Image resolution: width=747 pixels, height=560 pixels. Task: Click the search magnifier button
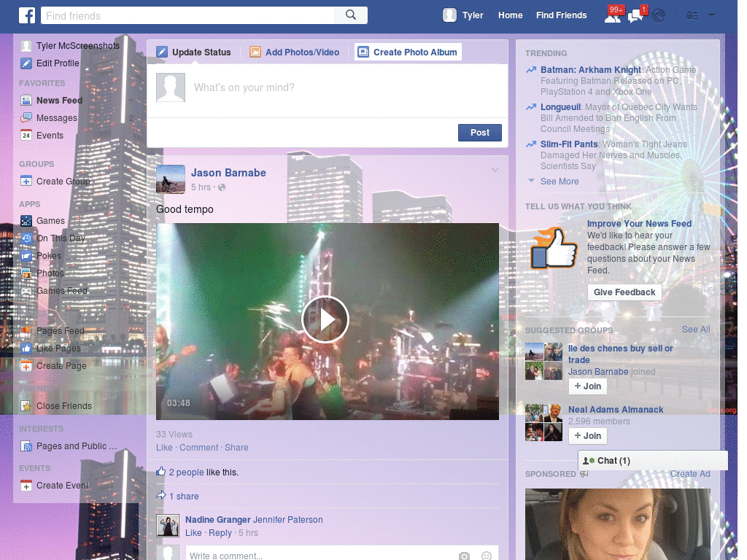coord(351,15)
